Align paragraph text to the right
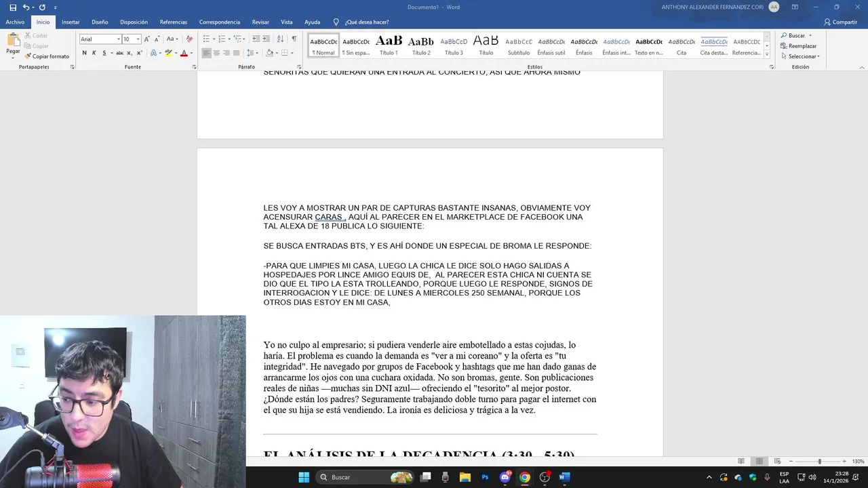This screenshot has height=488, width=868. (x=226, y=53)
